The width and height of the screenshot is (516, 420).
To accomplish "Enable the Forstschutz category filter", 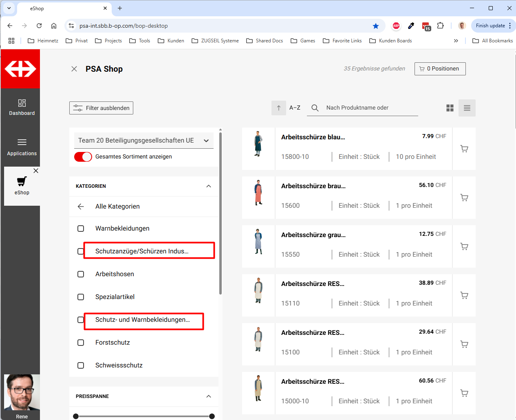I will click(x=81, y=343).
